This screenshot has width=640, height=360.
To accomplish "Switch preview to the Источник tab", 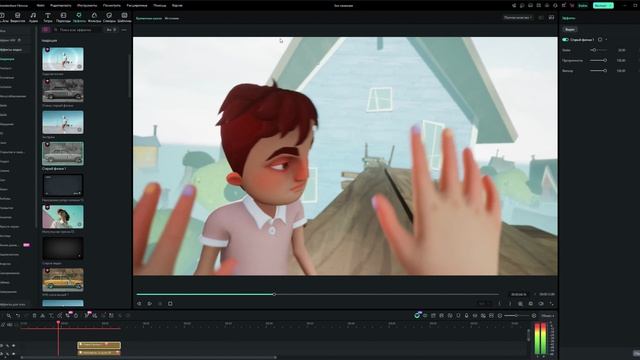I will pos(171,18).
